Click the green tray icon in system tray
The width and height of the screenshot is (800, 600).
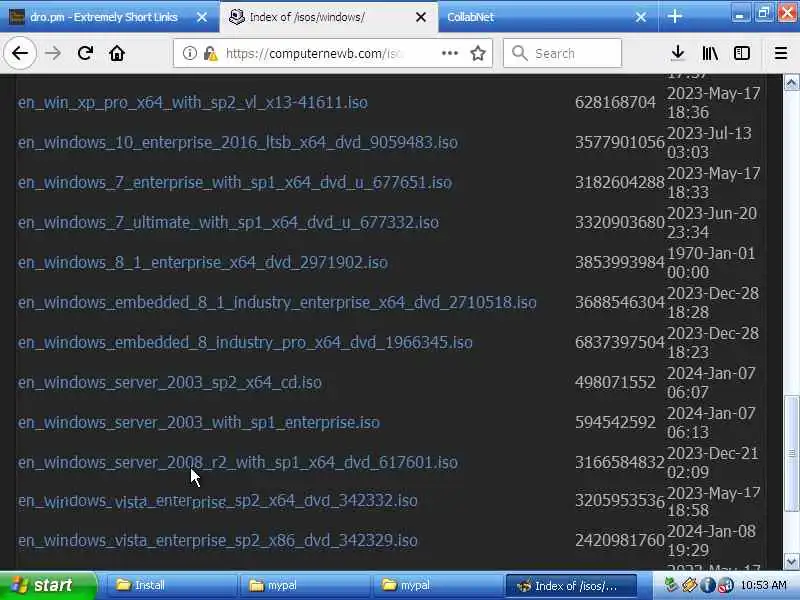point(671,585)
